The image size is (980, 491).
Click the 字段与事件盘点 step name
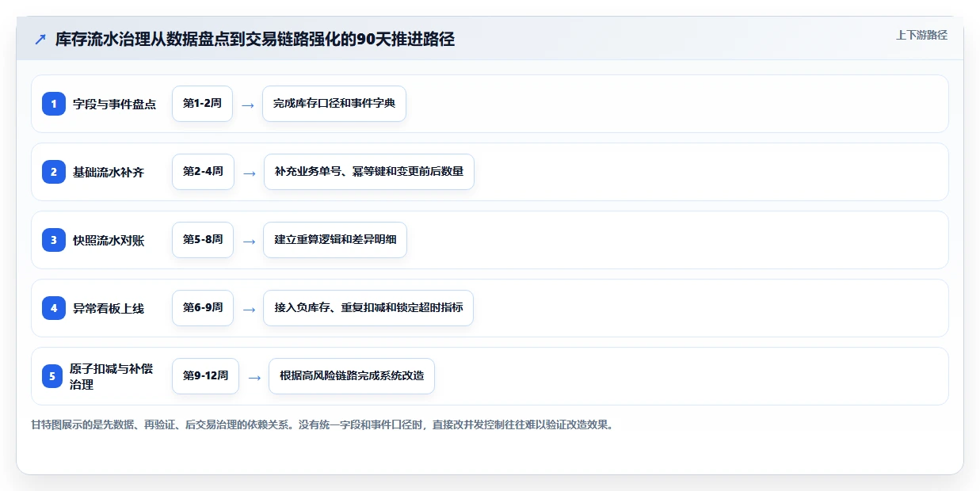(114, 105)
